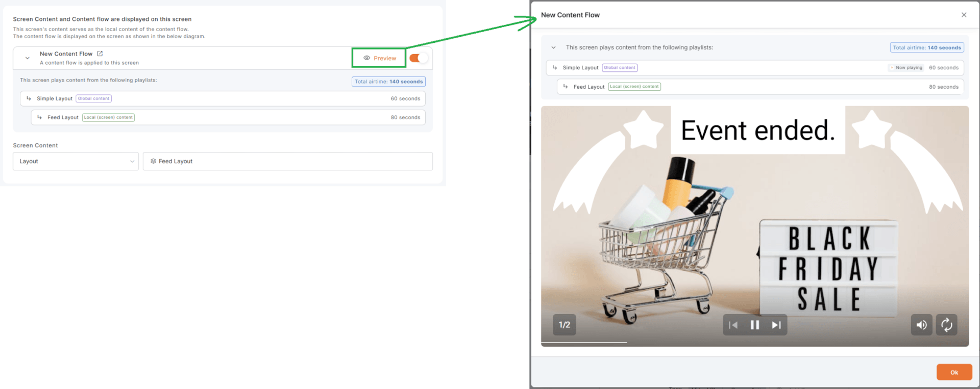
Task: Click the New Content Flow title link
Action: 66,54
